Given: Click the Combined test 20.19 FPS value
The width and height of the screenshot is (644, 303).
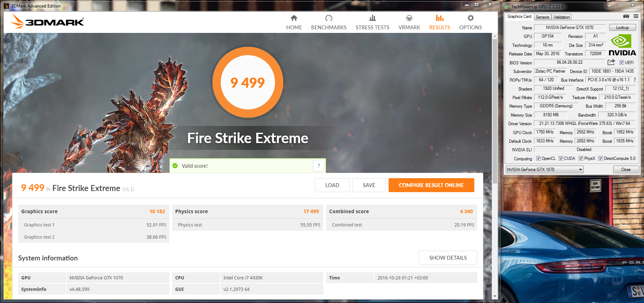Looking at the screenshot, I should point(464,225).
